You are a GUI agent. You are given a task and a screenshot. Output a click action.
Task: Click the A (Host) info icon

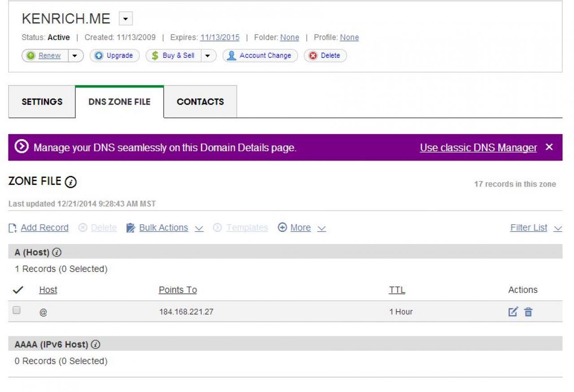57,252
